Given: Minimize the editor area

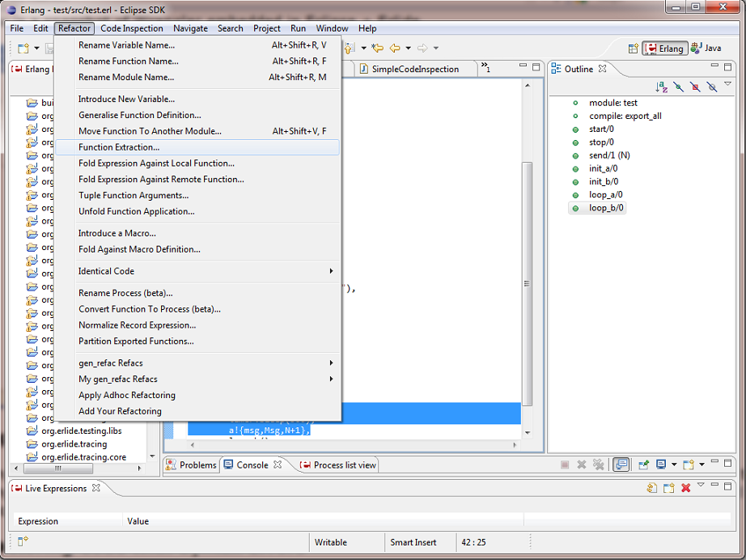Looking at the screenshot, I should coord(523,66).
